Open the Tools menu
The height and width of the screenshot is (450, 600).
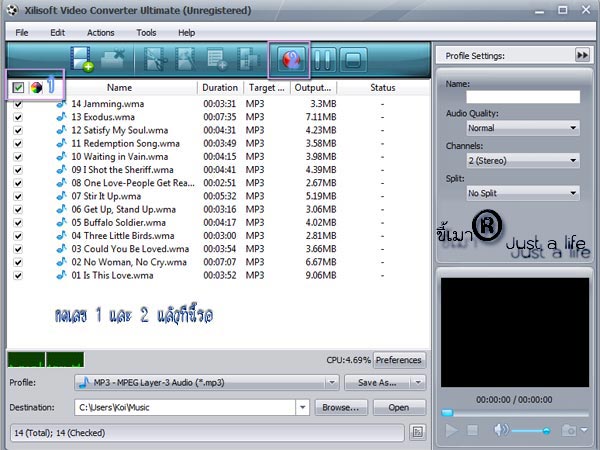click(146, 33)
